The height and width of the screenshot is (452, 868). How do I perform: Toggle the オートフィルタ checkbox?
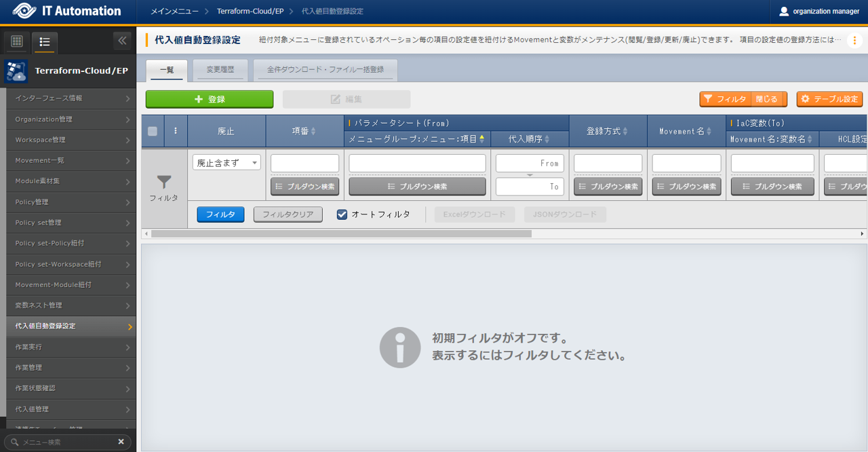pos(342,214)
